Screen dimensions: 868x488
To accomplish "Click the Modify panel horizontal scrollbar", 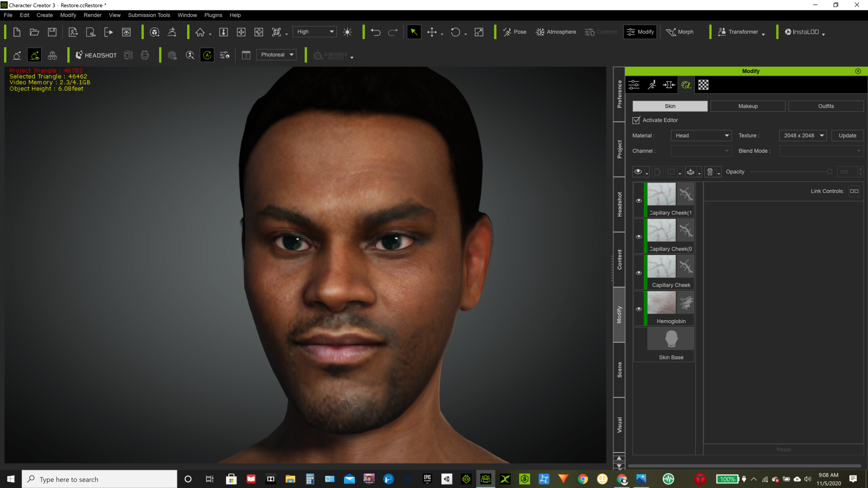I will (x=744, y=466).
